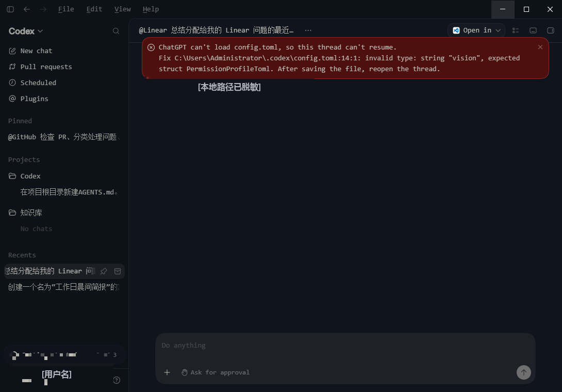Open the AGENTS.md chat under Codex

click(x=69, y=192)
